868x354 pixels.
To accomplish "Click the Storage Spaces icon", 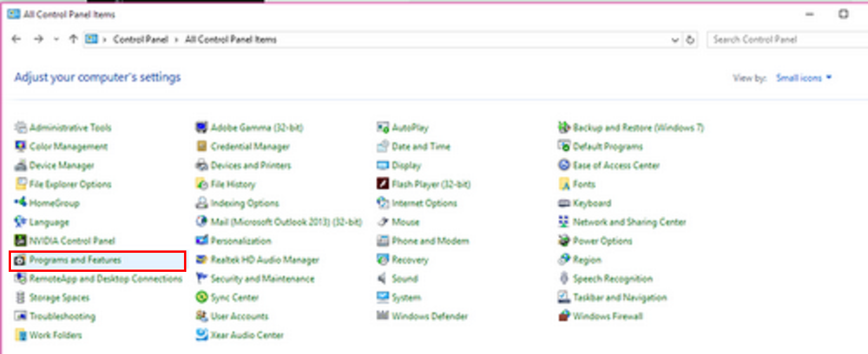I will pos(21,297).
